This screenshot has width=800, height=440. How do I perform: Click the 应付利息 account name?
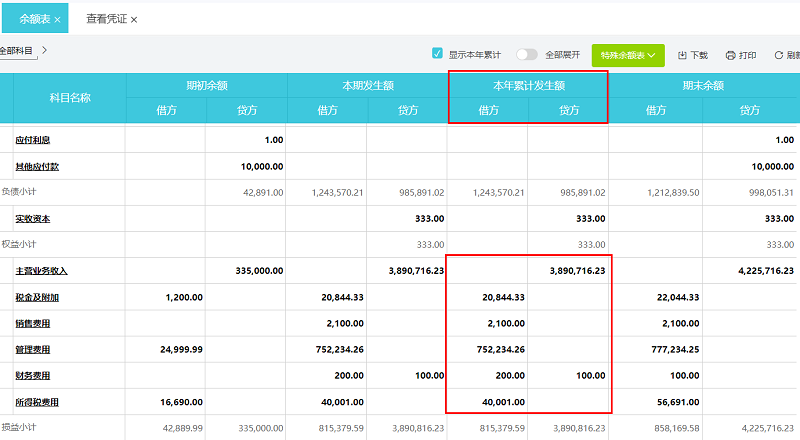coord(32,140)
